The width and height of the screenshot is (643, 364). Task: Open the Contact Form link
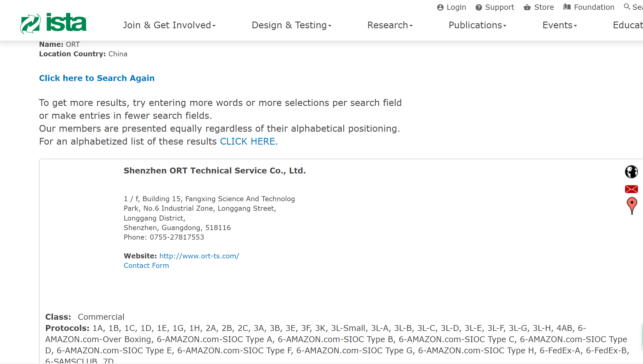(x=146, y=266)
